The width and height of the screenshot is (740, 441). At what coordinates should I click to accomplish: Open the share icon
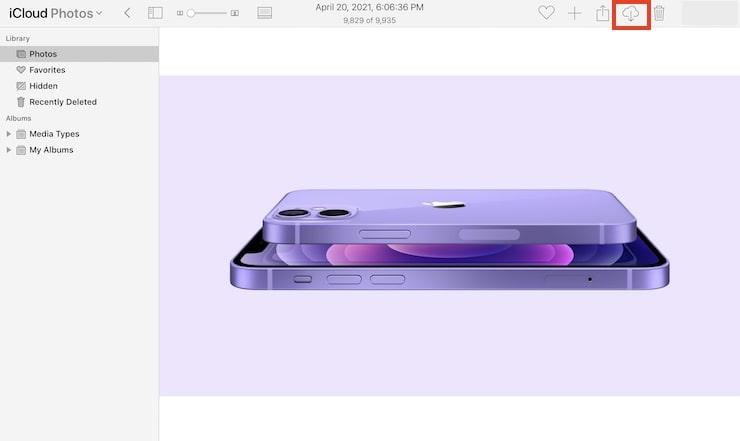point(602,13)
